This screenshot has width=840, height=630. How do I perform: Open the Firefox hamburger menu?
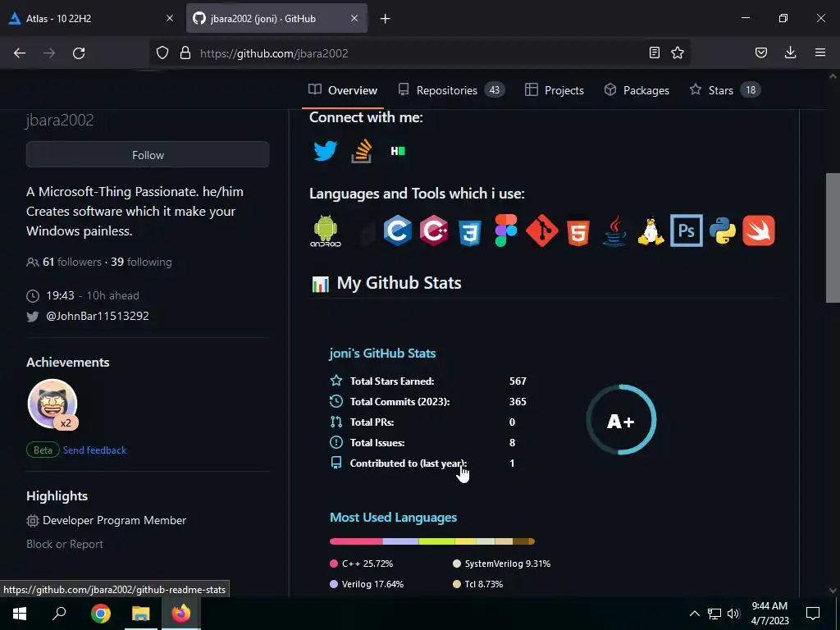(819, 53)
